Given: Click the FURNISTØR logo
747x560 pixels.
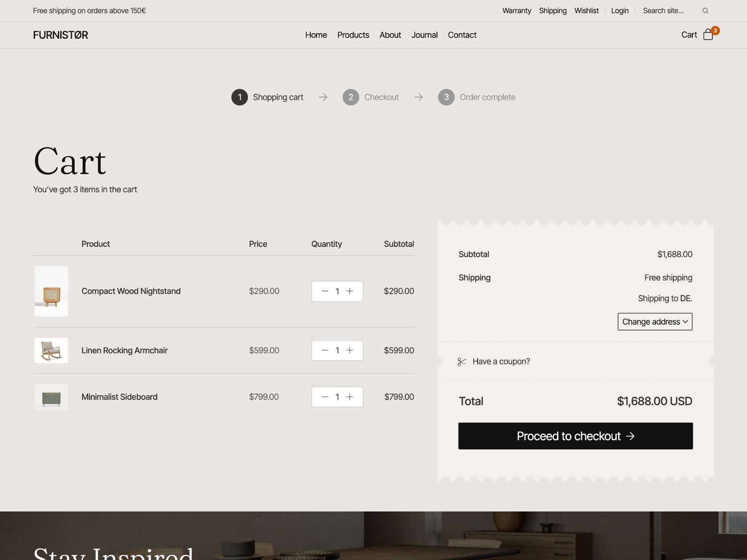Looking at the screenshot, I should click(x=61, y=35).
